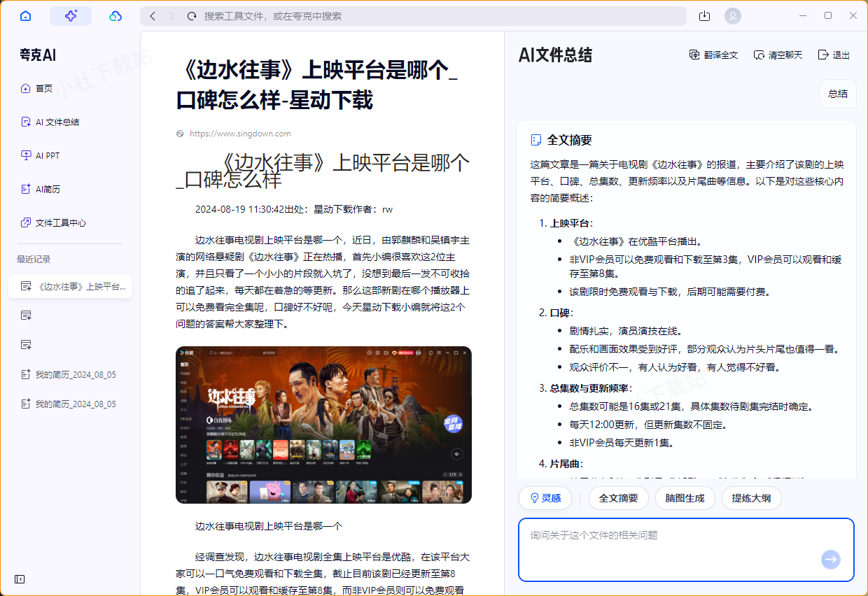Click 清空聊天 to clear the chat
The image size is (868, 596).
click(778, 55)
